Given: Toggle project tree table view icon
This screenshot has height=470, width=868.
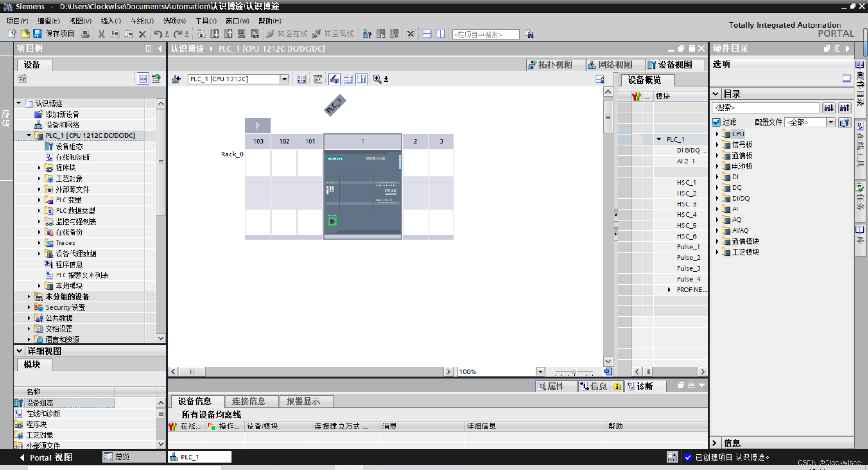Looking at the screenshot, I should pyautogui.click(x=143, y=79).
